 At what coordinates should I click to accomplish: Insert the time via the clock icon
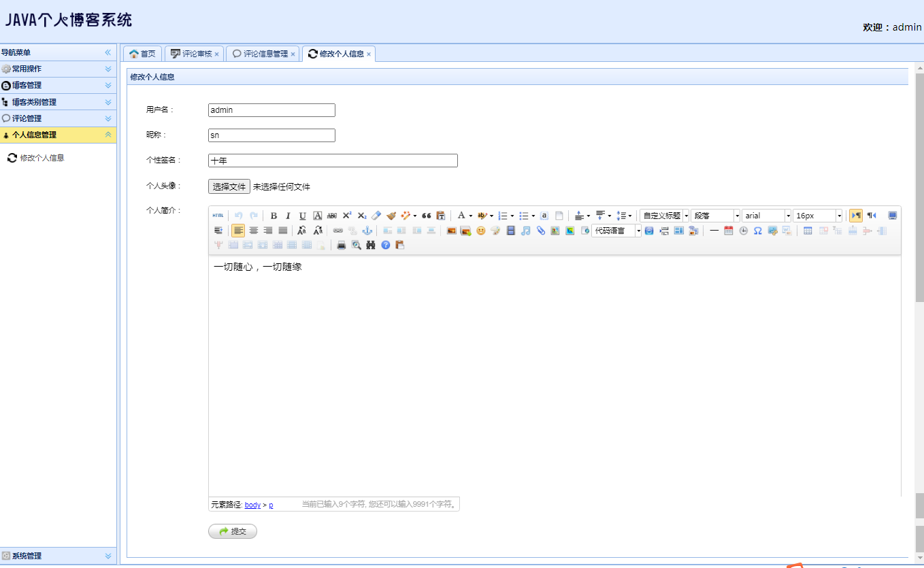(x=743, y=231)
